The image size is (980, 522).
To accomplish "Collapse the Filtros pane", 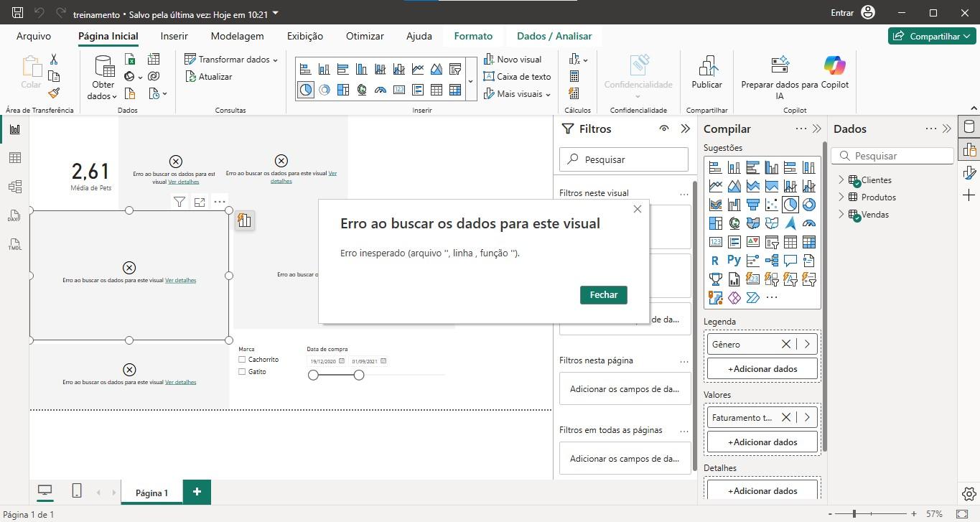I will 685,129.
